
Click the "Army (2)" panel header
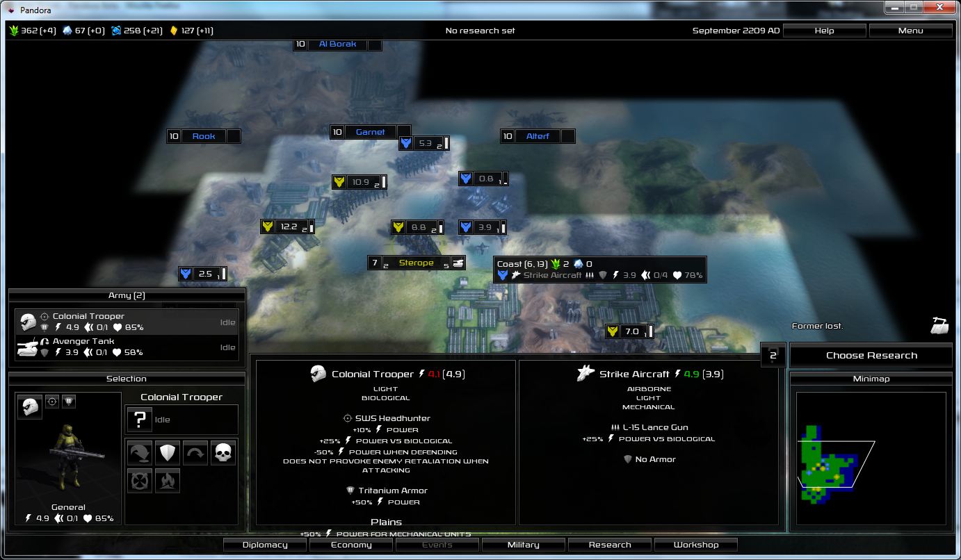(127, 295)
